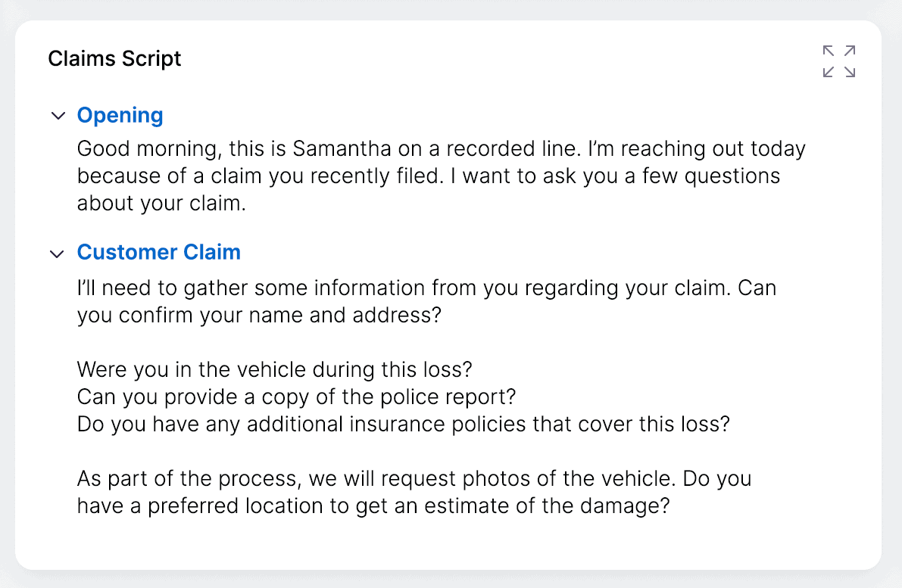
Task: Collapse the Customer Claim section chevron
Action: [x=57, y=254]
